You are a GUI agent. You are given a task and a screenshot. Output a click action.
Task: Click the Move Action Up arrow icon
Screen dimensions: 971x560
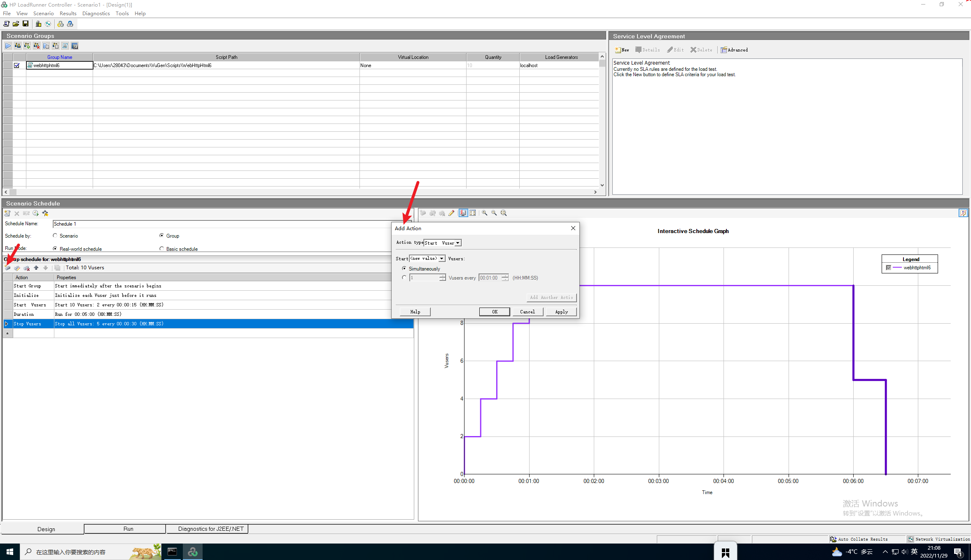pos(36,268)
